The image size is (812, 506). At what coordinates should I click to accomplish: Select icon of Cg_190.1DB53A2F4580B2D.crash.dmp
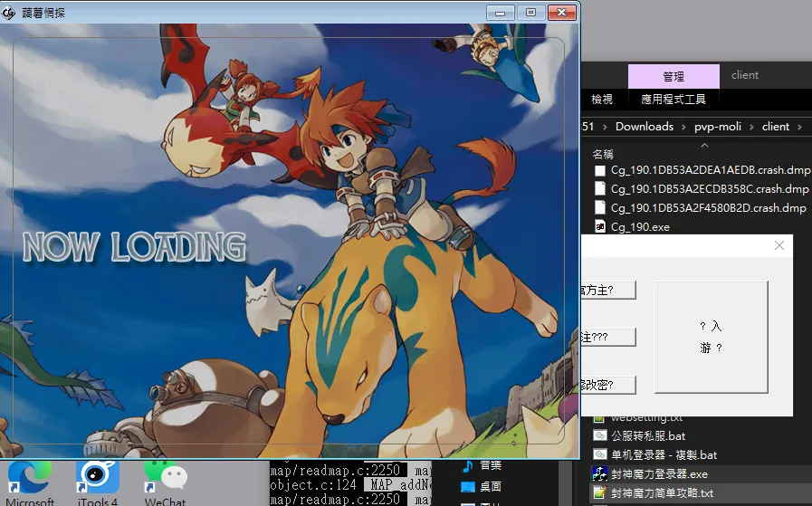coord(599,207)
